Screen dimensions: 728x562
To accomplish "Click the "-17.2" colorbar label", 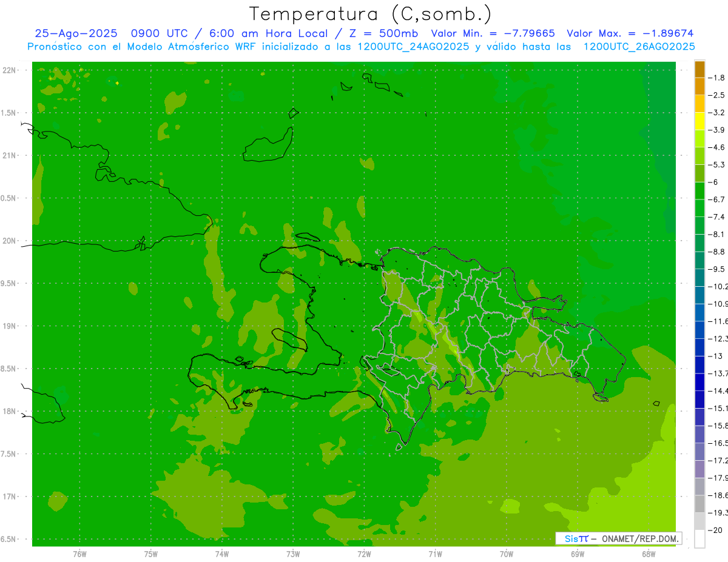I will point(718,461).
